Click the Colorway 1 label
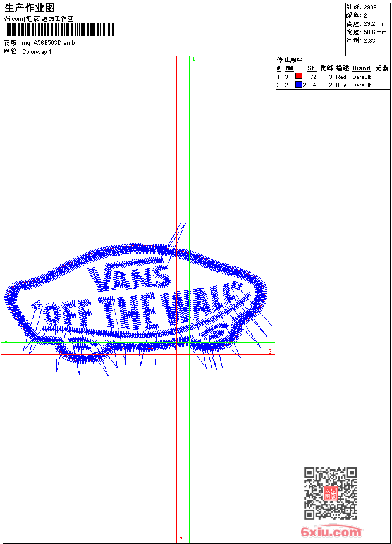Screen dimensions: 392x544 (x=37, y=52)
